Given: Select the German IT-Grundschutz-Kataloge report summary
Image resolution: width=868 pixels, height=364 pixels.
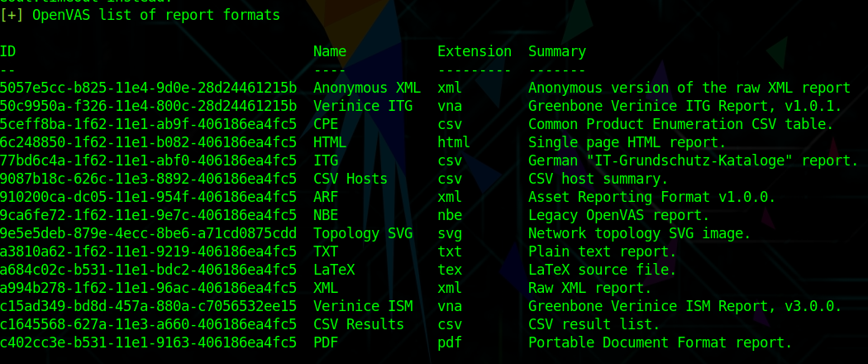Looking at the screenshot, I should pos(694,160).
